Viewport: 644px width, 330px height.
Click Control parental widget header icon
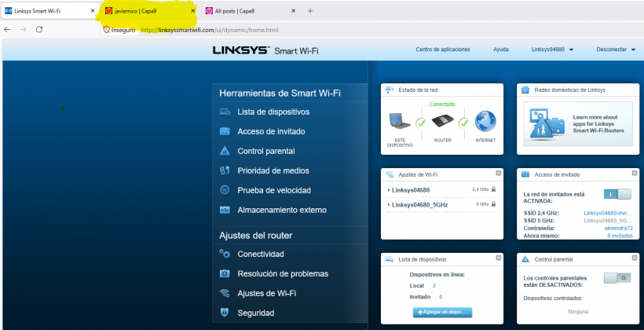[x=525, y=259]
